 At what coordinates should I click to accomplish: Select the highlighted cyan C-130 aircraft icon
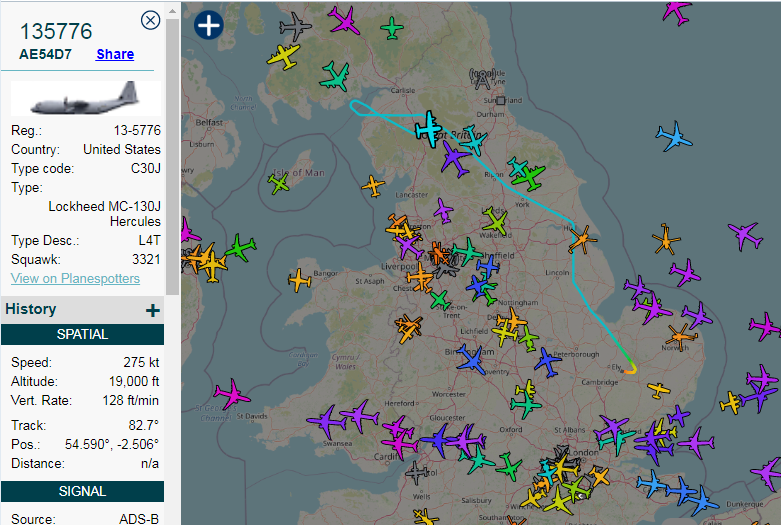tap(428, 129)
